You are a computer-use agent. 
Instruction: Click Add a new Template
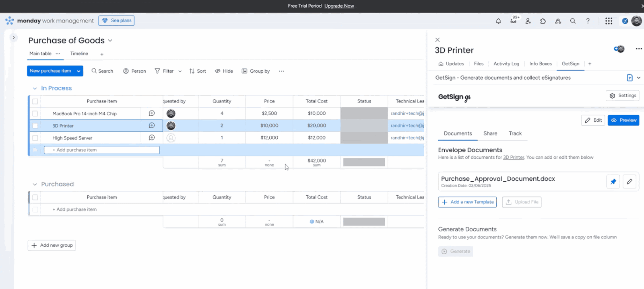tap(467, 202)
